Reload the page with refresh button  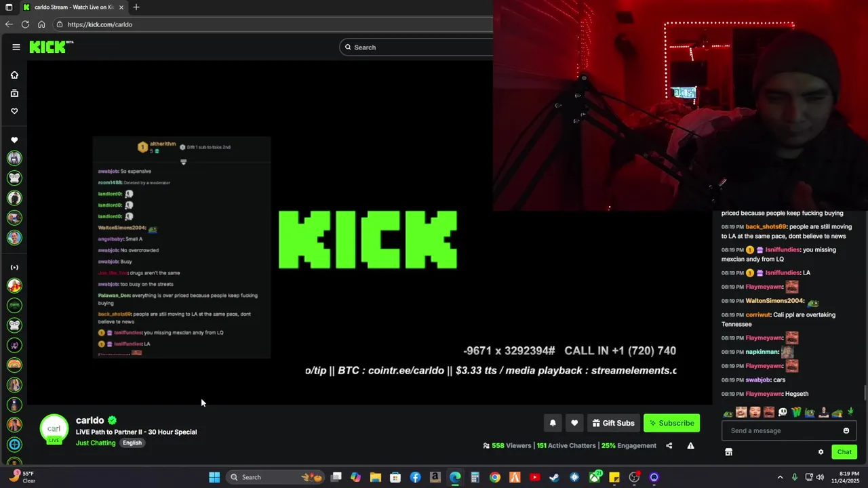coord(25,24)
